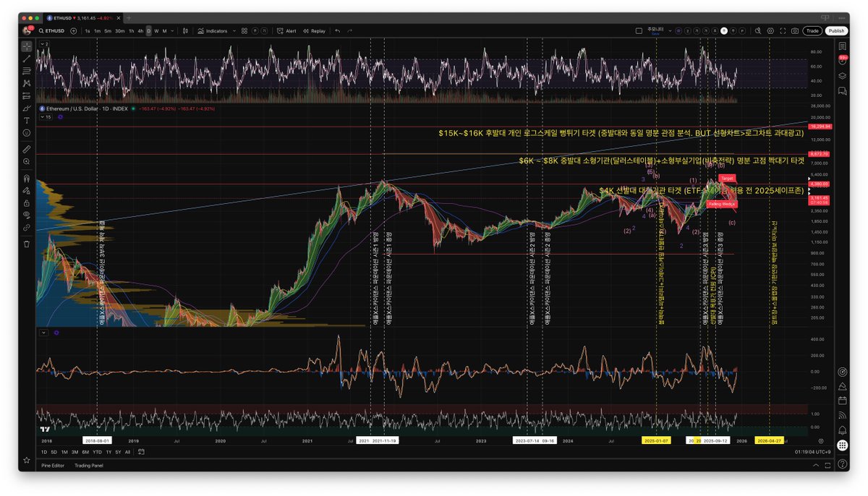Expand the favorite indicators dropdown arrow

tap(234, 31)
